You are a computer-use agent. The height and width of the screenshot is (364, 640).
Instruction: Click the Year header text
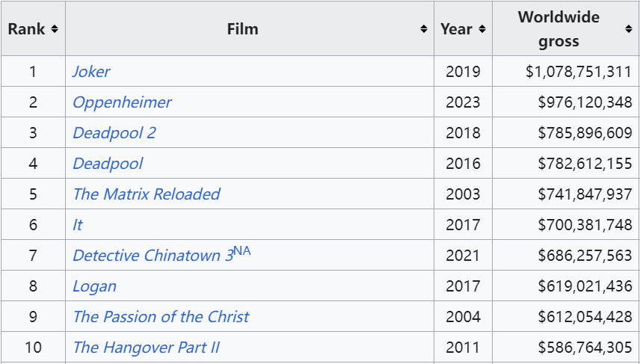[x=457, y=29]
